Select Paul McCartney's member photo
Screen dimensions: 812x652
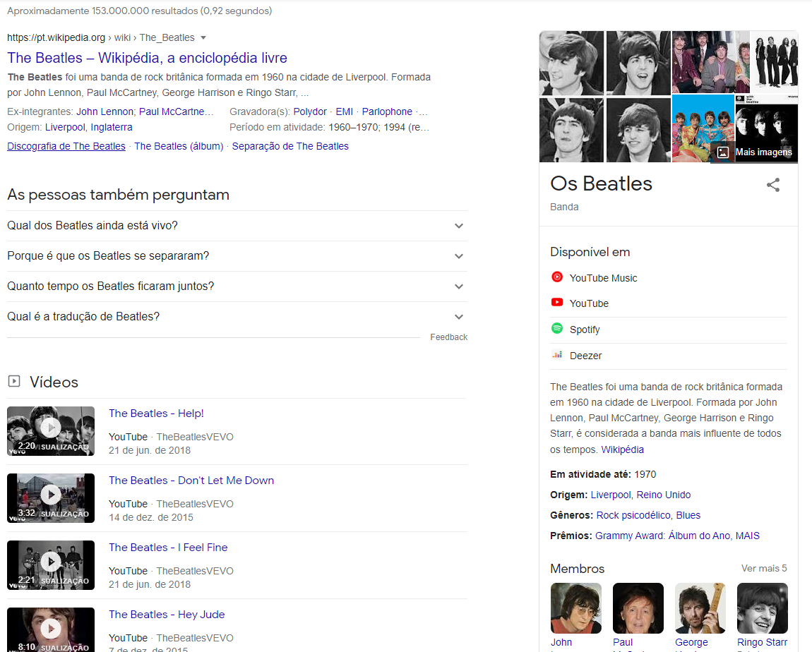(638, 608)
